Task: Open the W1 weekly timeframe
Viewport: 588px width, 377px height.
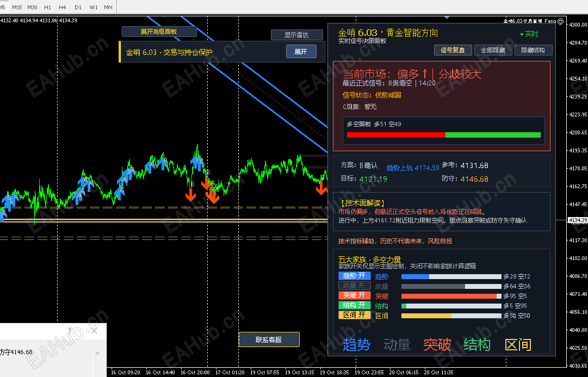Action: coord(94,7)
